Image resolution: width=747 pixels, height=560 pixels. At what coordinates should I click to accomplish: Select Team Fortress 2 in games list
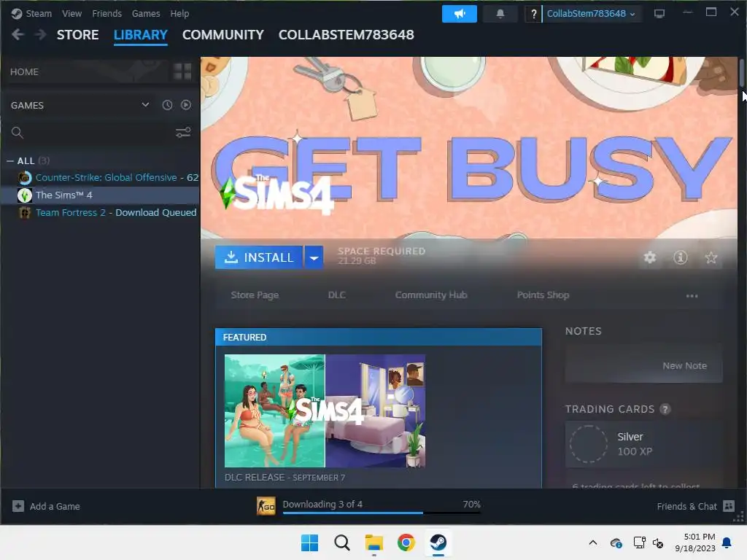click(x=100, y=213)
